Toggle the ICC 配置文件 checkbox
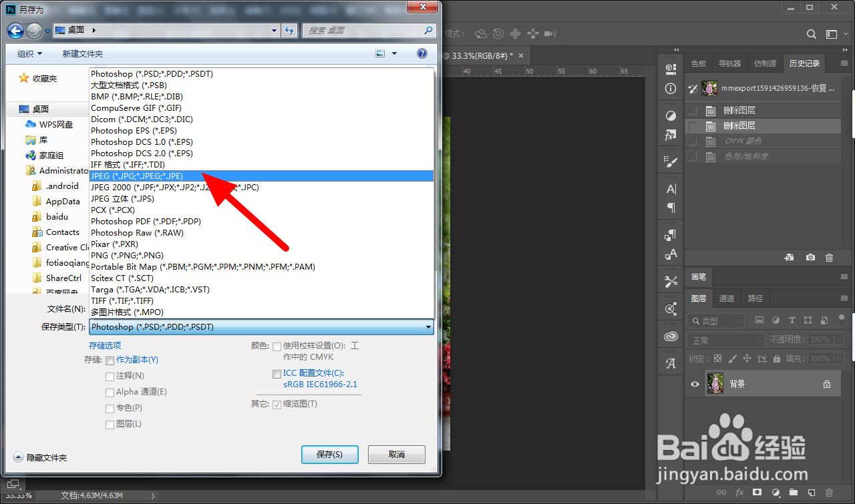This screenshot has width=855, height=504. [277, 374]
